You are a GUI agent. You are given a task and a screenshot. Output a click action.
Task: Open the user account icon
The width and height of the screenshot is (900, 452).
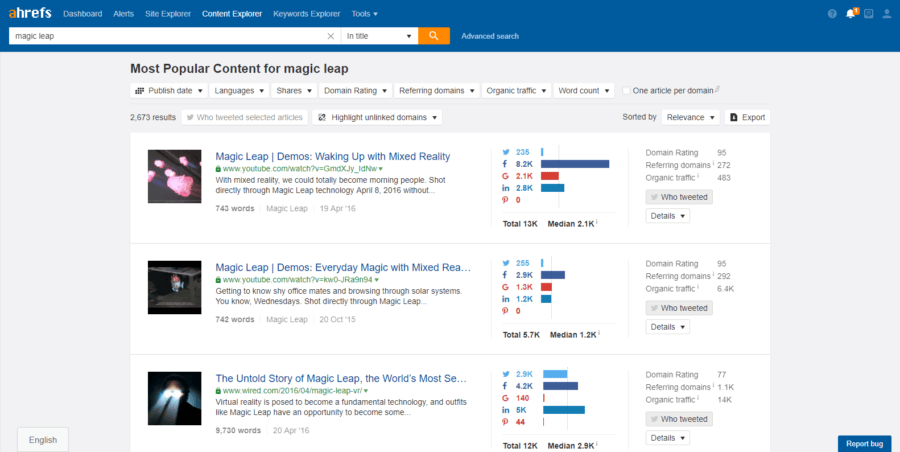coord(887,14)
